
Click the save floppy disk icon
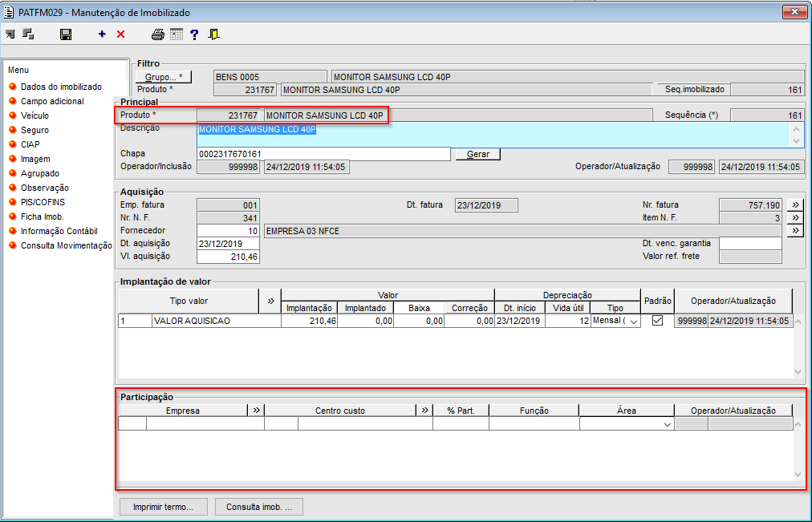(66, 34)
